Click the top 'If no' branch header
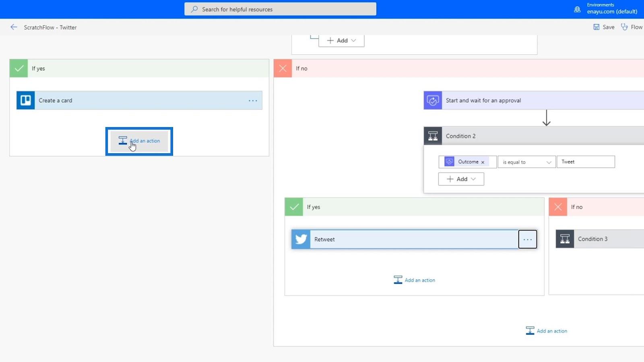Viewport: 644px width, 362px height. tap(459, 68)
